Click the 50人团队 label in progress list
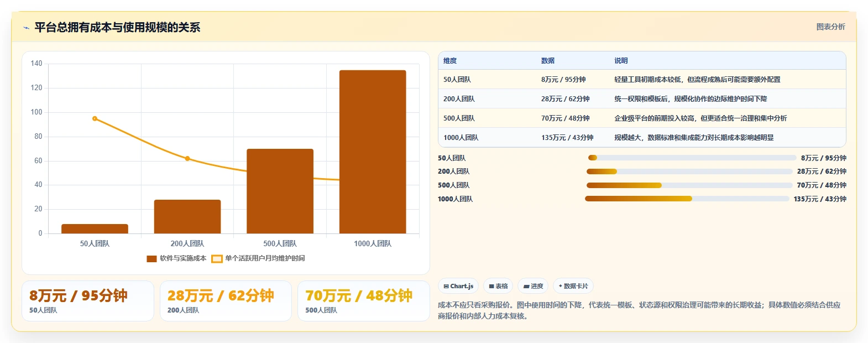The width and height of the screenshot is (868, 343). (x=452, y=158)
